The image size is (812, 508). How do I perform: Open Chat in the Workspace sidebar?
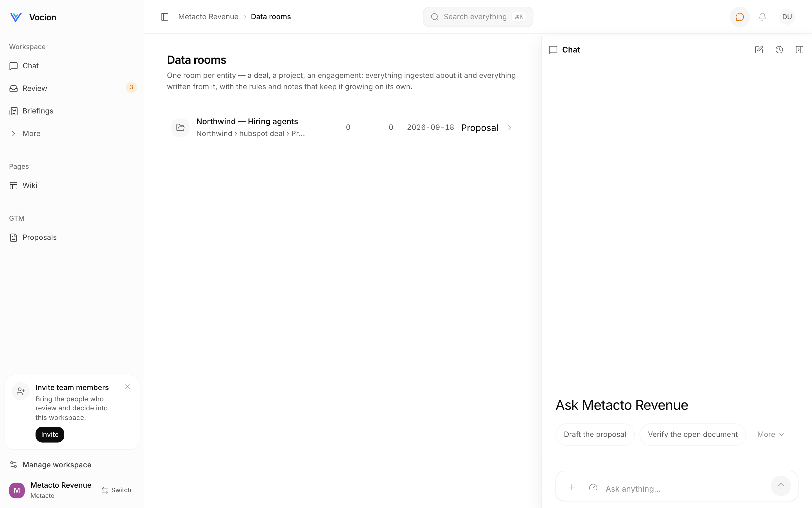click(72, 66)
